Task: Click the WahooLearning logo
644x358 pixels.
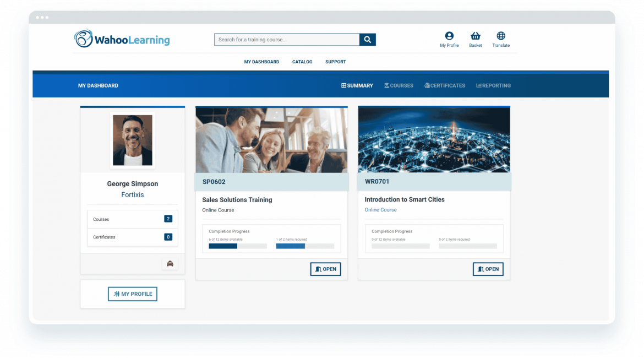Action: pos(122,39)
